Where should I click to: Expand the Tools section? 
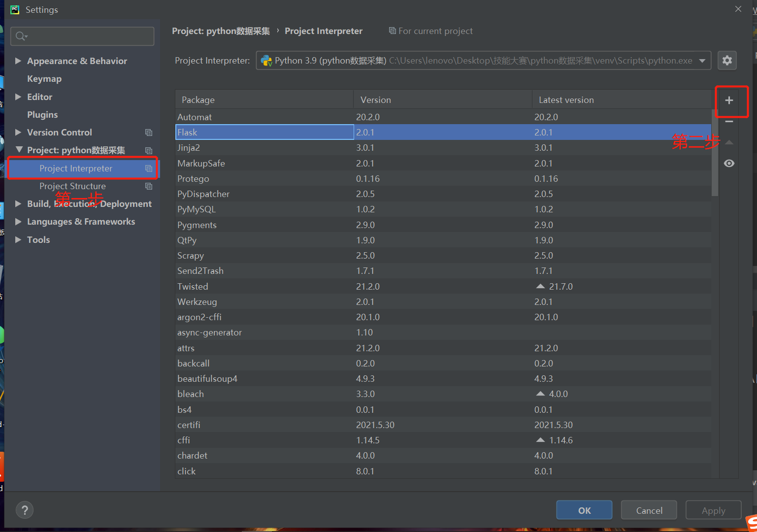pyautogui.click(x=18, y=240)
